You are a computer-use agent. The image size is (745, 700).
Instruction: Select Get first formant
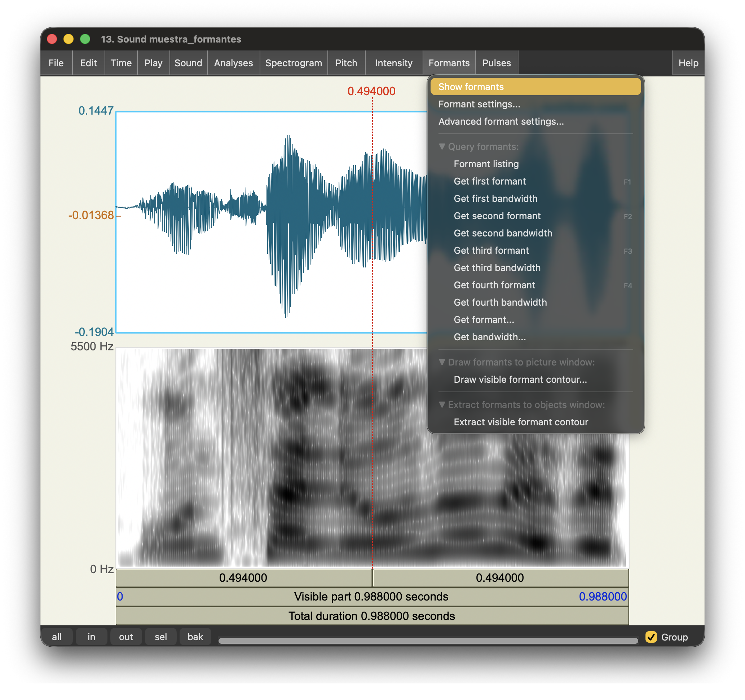point(489,181)
